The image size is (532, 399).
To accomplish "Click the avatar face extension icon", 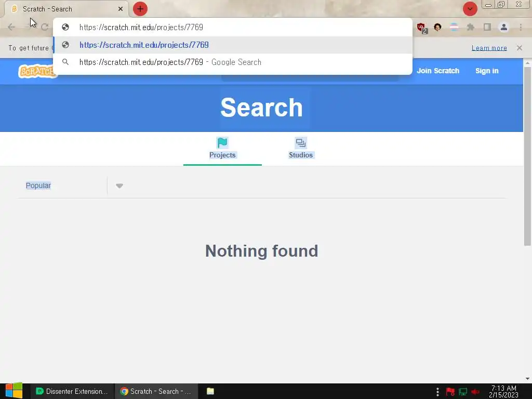I will point(437,27).
